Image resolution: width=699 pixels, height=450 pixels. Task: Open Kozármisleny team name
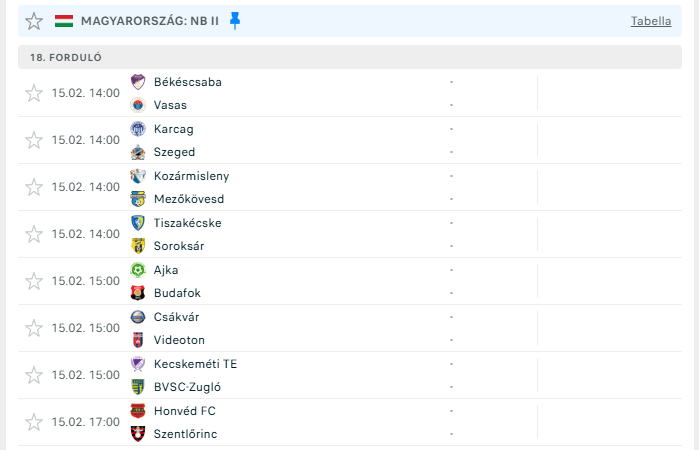click(192, 176)
